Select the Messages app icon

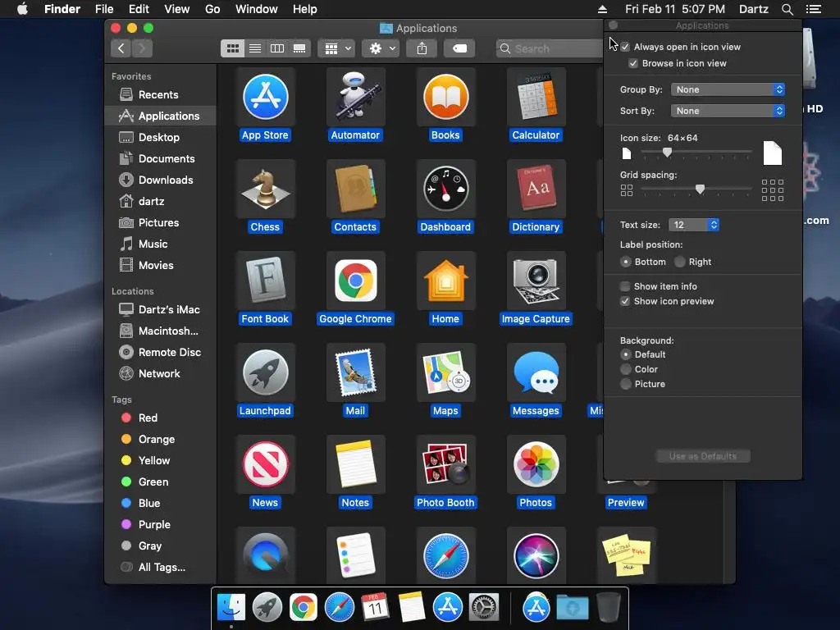[536, 372]
